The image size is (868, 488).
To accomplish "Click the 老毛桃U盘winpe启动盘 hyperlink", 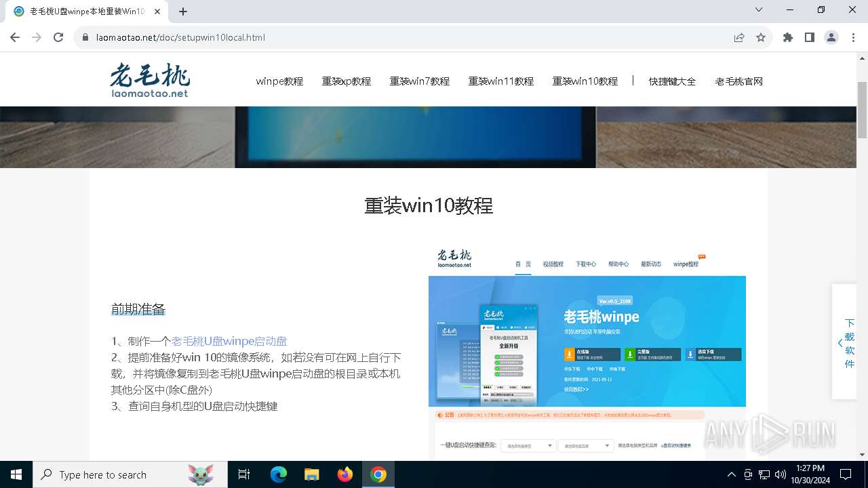I will 229,341.
